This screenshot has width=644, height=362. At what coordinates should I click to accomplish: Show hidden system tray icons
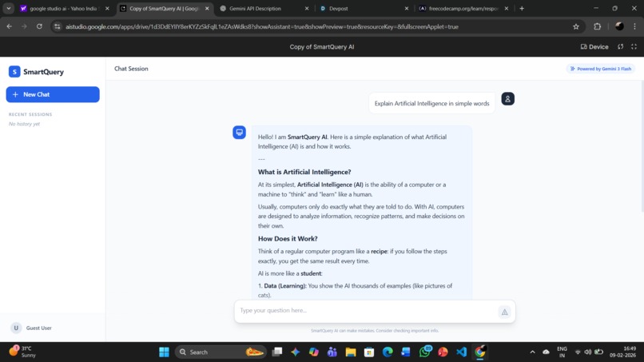tap(532, 352)
